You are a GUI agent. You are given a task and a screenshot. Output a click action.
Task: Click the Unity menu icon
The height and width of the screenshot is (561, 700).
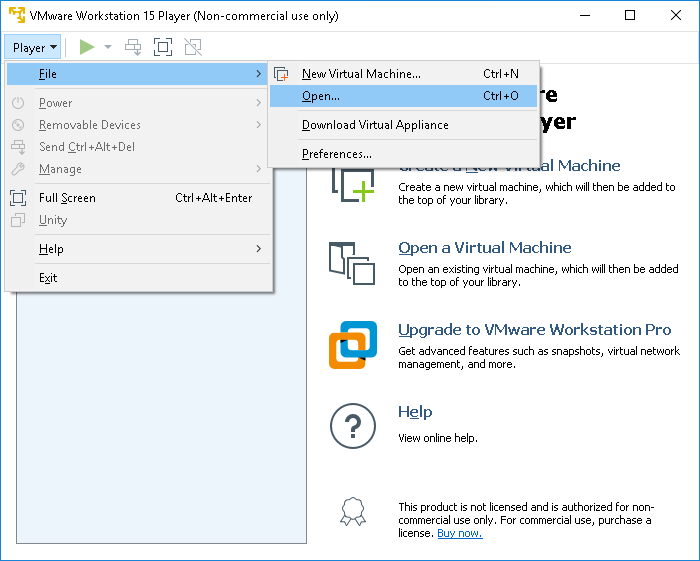click(x=18, y=220)
